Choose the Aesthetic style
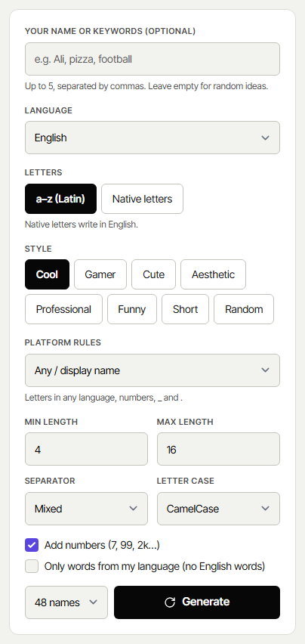 click(x=213, y=274)
